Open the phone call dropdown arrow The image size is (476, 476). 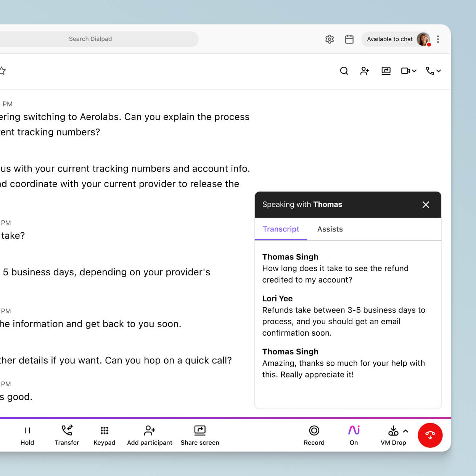click(x=438, y=71)
